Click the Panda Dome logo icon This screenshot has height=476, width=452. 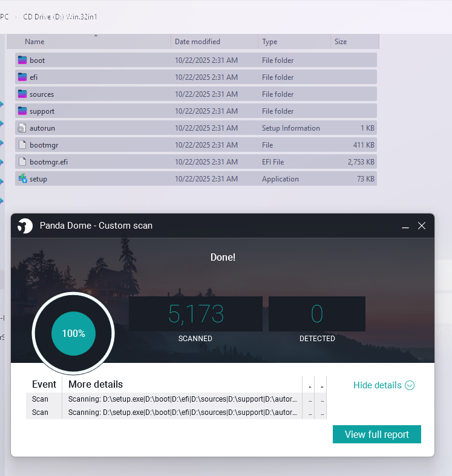tap(25, 226)
